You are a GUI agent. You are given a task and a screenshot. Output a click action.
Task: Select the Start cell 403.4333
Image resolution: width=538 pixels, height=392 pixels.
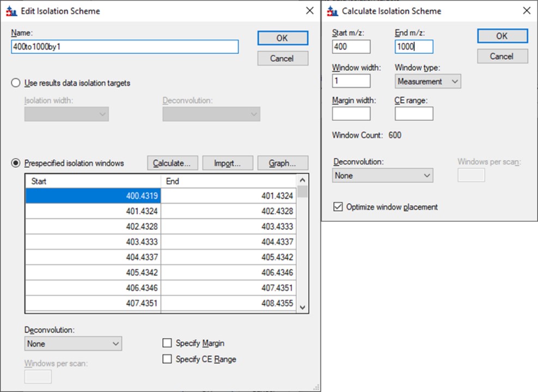click(93, 242)
